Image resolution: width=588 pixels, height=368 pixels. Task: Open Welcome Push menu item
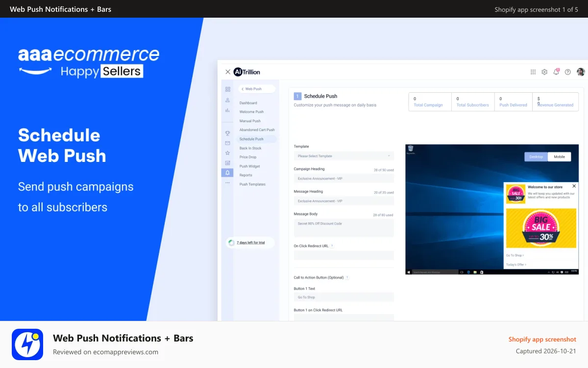251,112
